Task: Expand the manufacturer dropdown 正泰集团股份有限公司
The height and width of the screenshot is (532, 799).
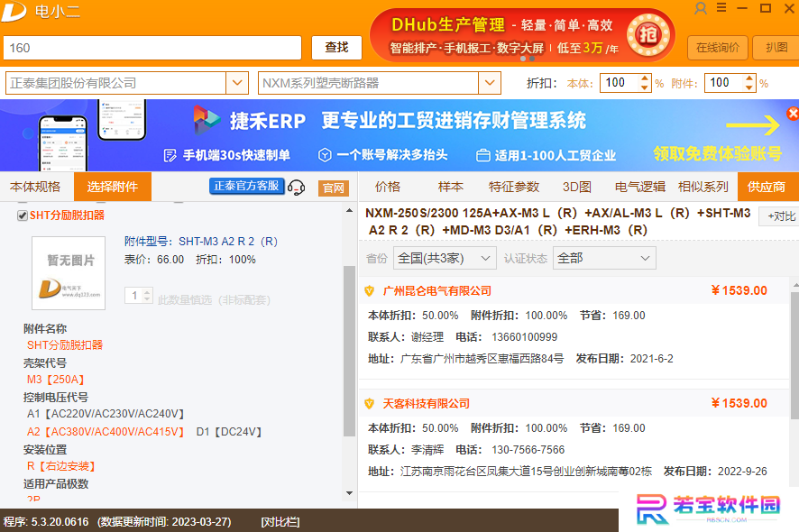Action: click(237, 83)
